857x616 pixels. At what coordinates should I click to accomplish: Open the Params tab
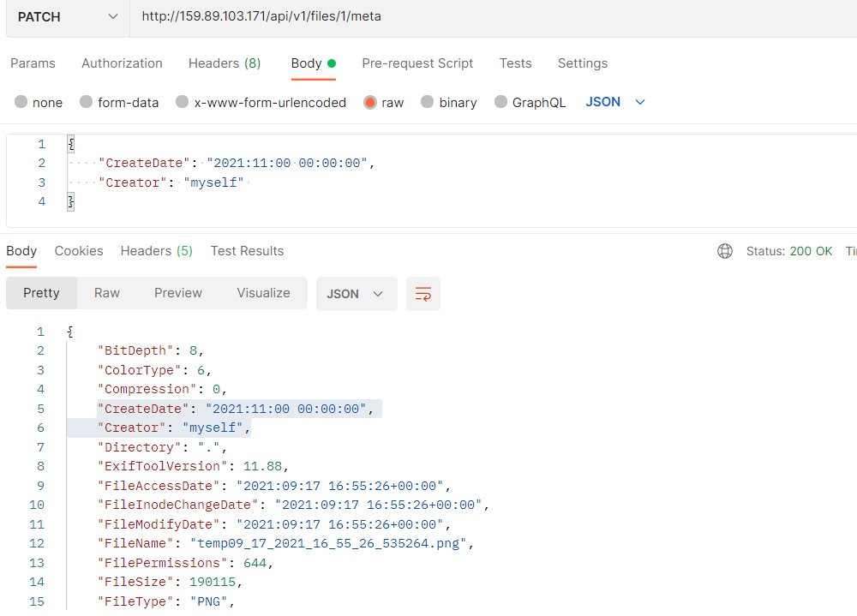(33, 63)
